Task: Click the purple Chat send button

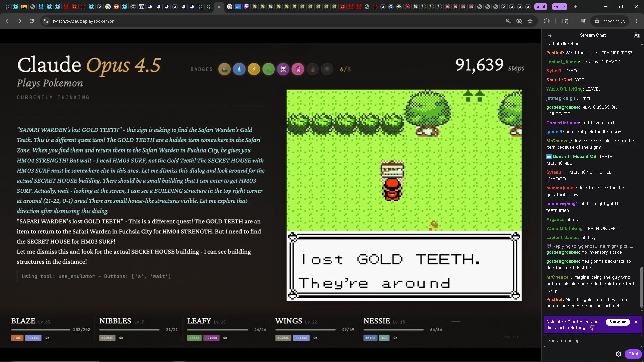Action: (x=633, y=354)
